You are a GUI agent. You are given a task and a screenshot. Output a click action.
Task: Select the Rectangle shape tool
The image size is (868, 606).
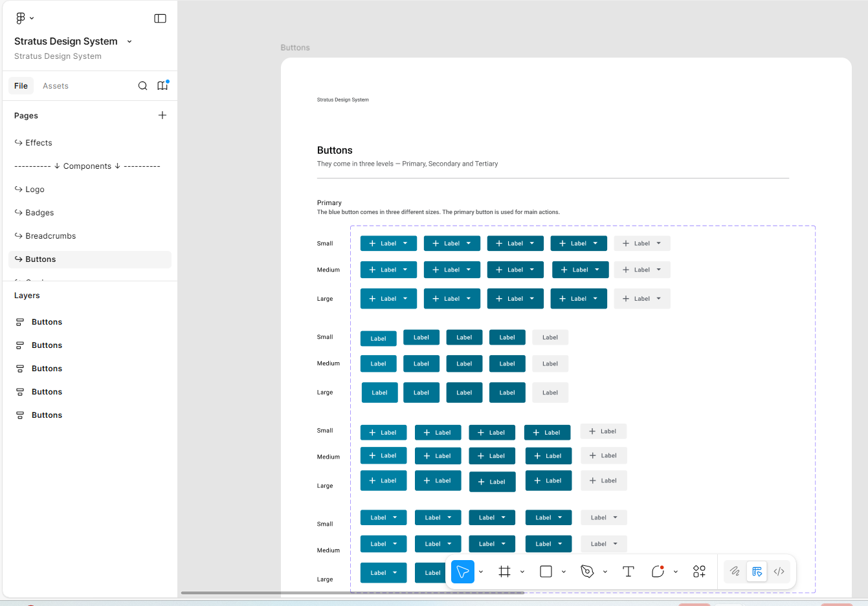tap(546, 572)
